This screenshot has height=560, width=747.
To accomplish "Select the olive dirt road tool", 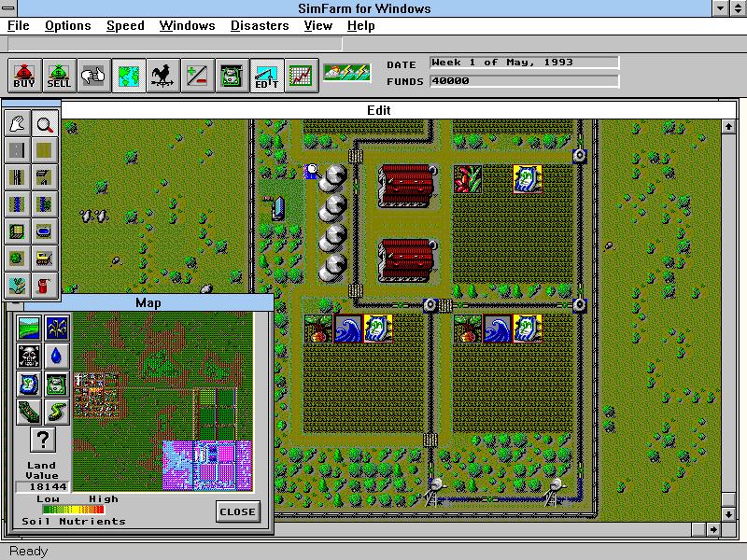I will tap(45, 150).
